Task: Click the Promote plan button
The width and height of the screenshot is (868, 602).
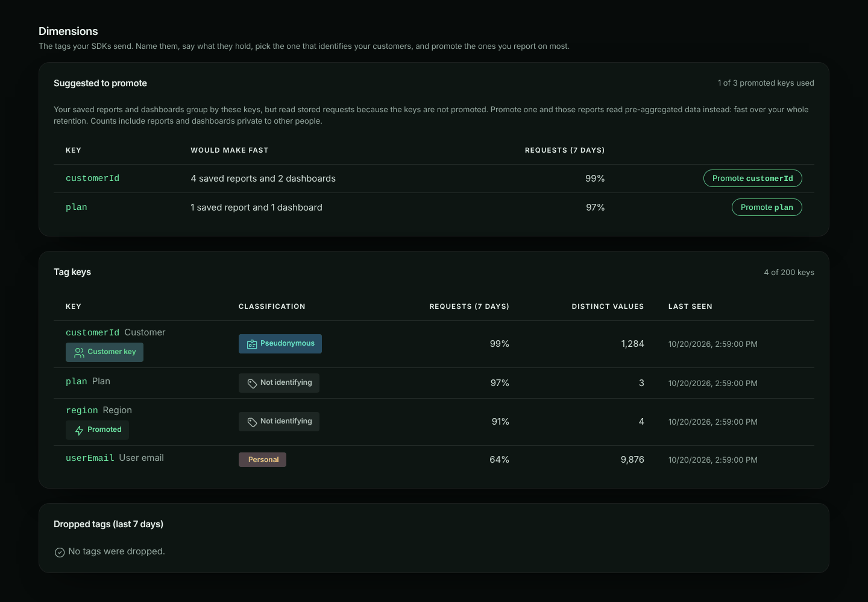Action: pyautogui.click(x=767, y=208)
